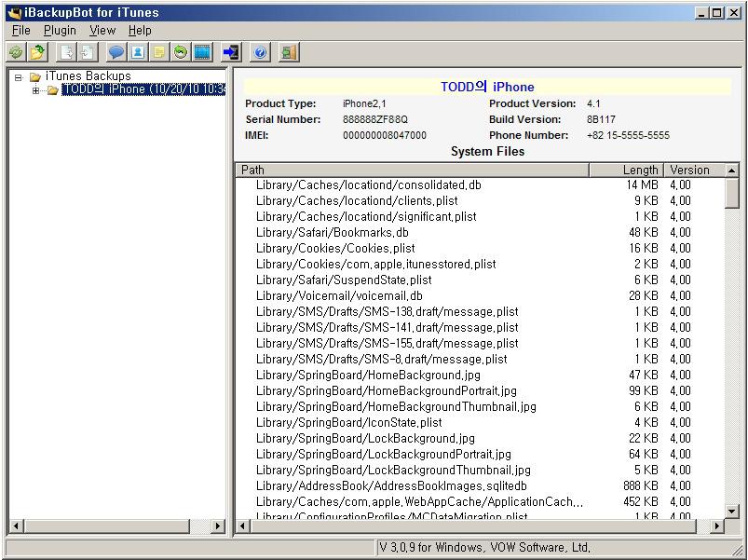The image size is (748, 560).
Task: Click the exit door toolbar icon
Action: tap(289, 52)
